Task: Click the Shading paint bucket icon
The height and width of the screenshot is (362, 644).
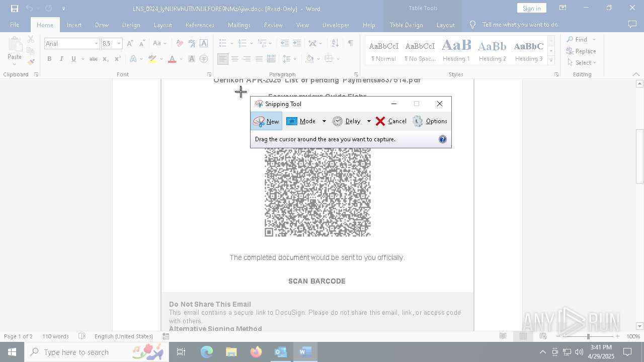Action: [310, 59]
